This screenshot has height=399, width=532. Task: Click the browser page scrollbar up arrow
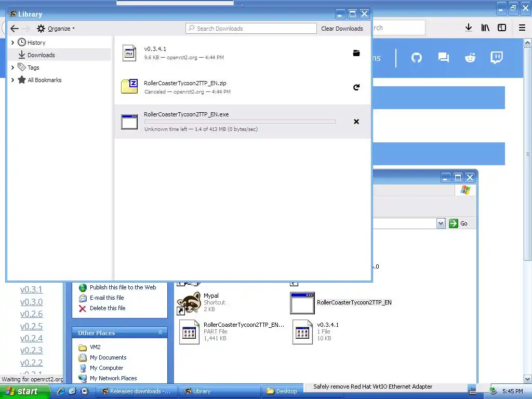(x=528, y=43)
